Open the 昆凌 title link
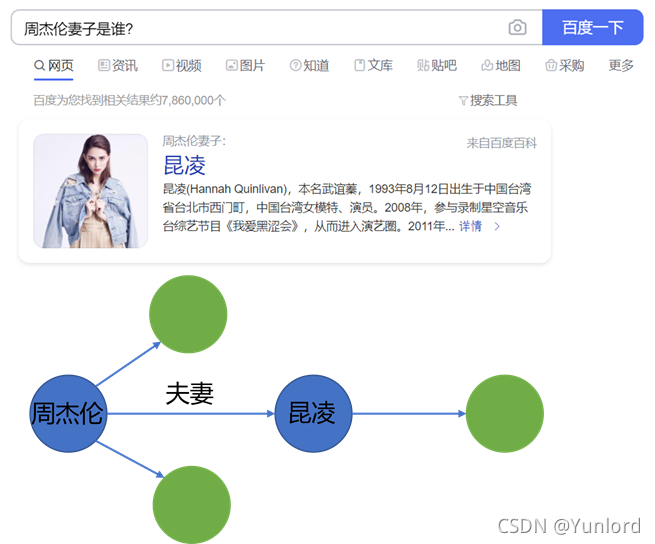 click(184, 165)
